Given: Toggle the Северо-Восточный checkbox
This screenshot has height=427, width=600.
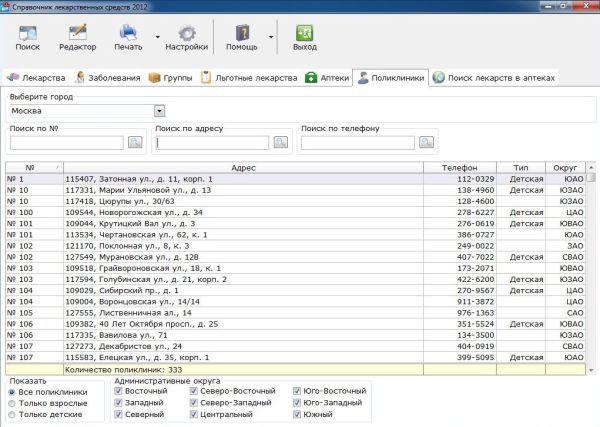Looking at the screenshot, I should click(194, 391).
